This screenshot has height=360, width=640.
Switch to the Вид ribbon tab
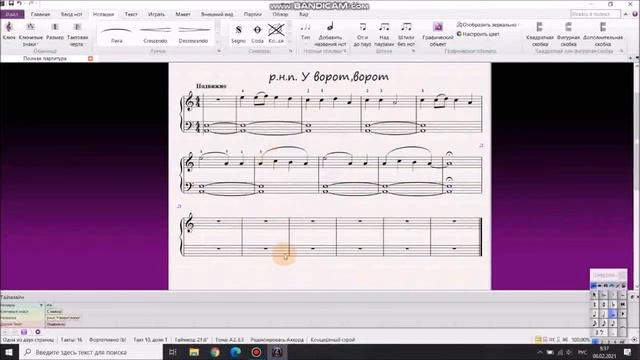coord(303,14)
